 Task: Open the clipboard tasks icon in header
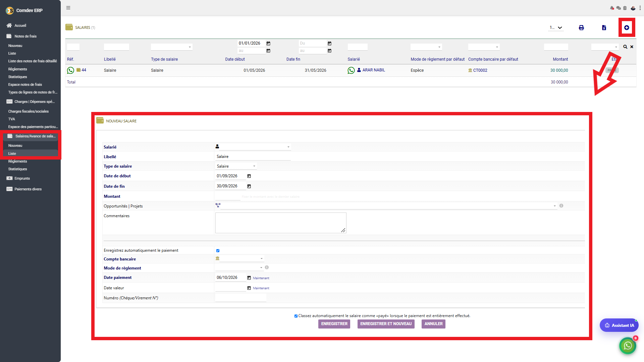[625, 8]
